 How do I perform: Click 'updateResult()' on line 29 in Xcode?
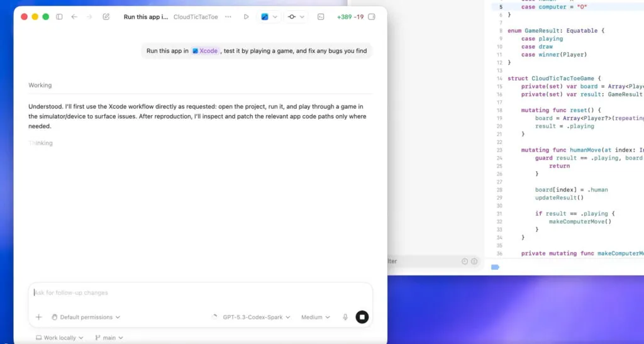click(x=559, y=197)
